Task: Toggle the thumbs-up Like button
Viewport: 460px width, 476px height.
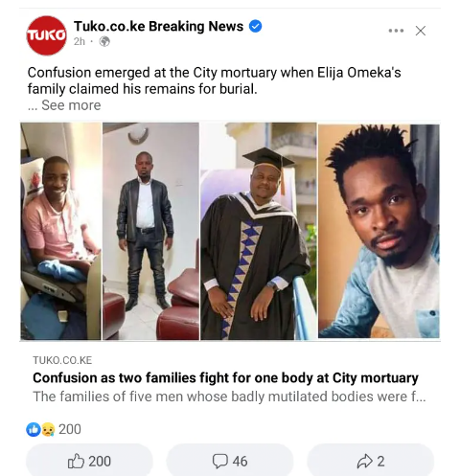Action: click(89, 461)
